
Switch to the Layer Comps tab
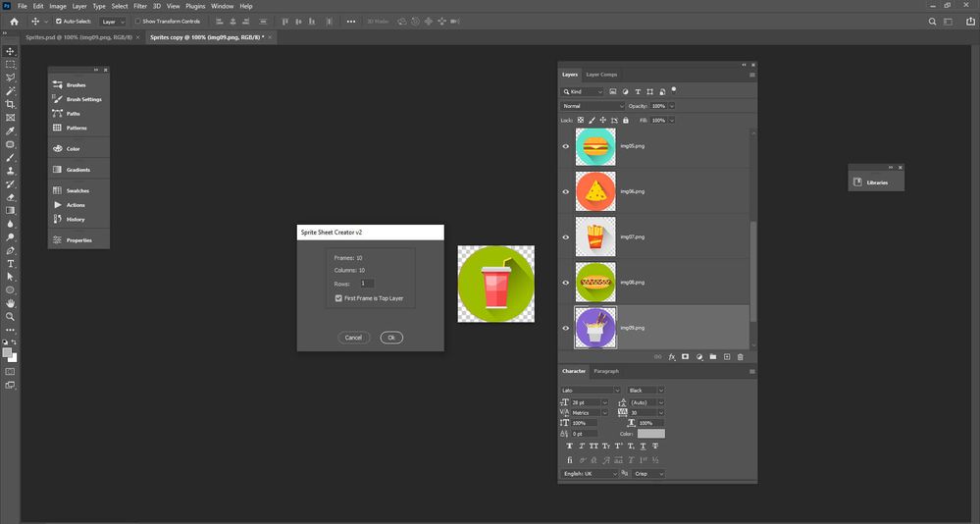pyautogui.click(x=601, y=75)
